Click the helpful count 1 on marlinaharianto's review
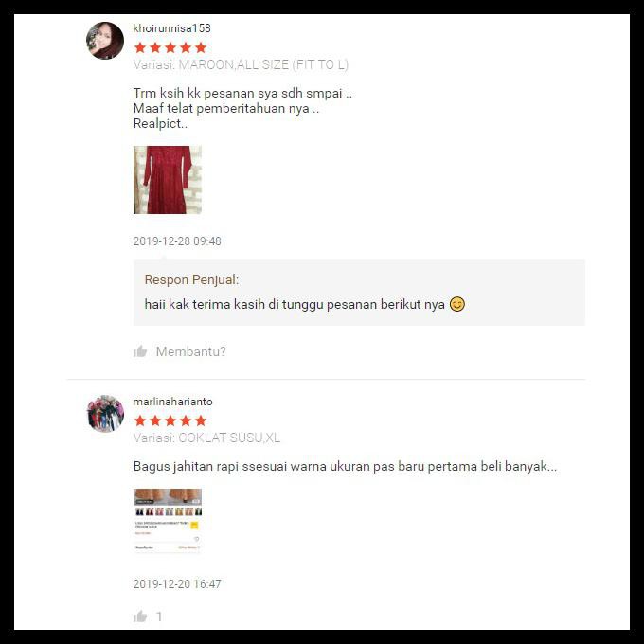 click(159, 617)
